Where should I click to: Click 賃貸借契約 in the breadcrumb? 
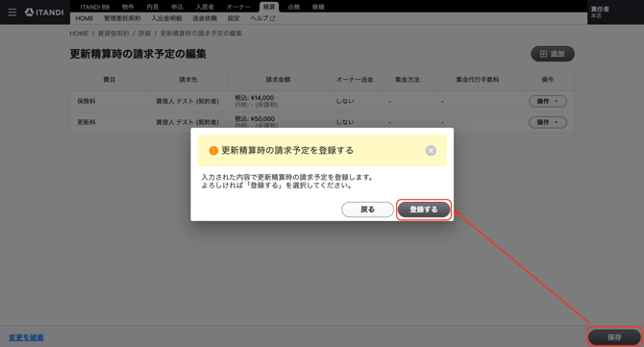[113, 34]
